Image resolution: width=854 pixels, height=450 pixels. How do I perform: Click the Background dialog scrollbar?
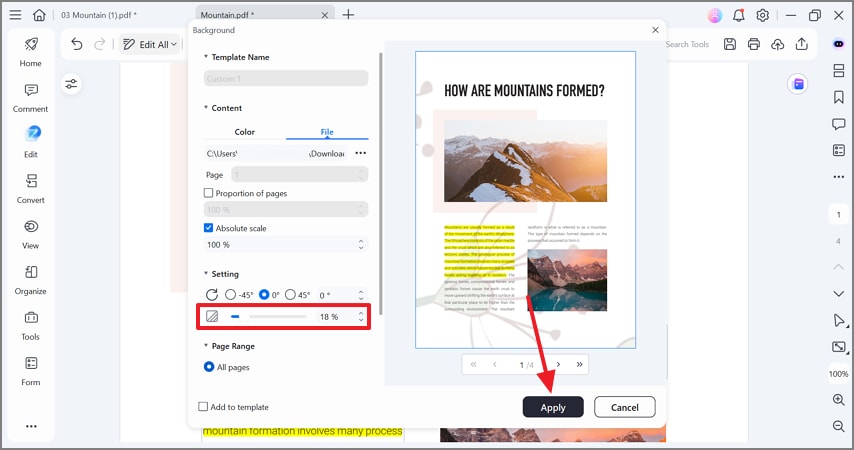coord(381,183)
